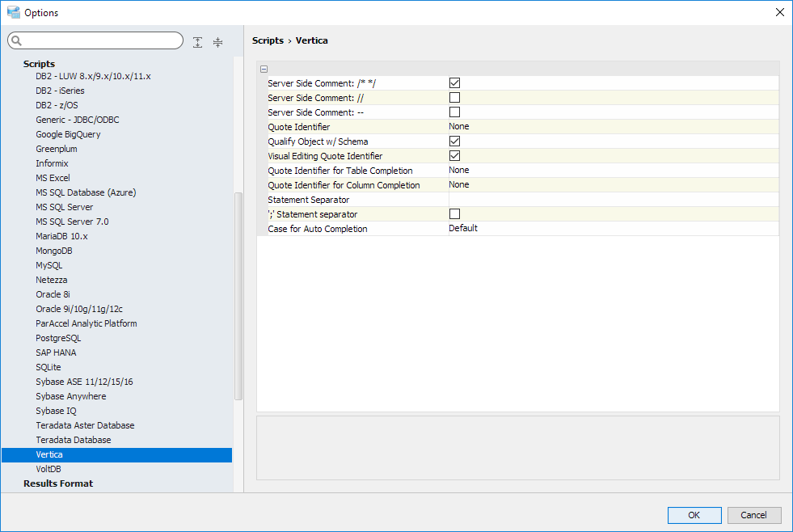Uncheck Qualify Object w/ Schema
The height and width of the screenshot is (532, 793).
point(454,141)
